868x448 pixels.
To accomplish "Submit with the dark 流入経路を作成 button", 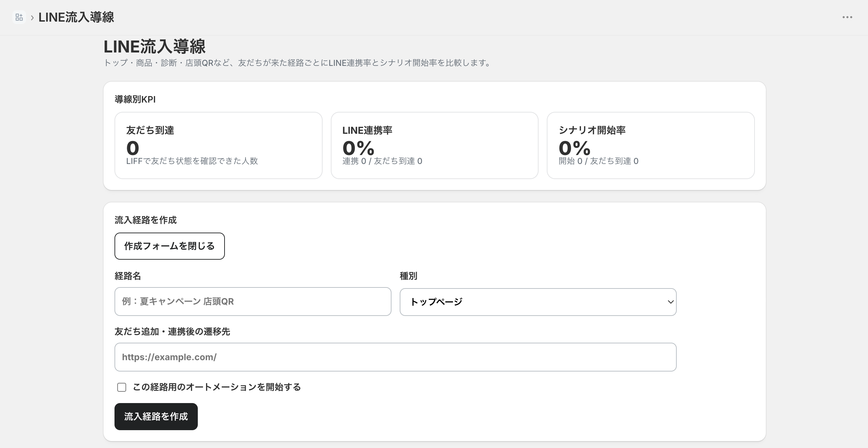I will click(156, 416).
